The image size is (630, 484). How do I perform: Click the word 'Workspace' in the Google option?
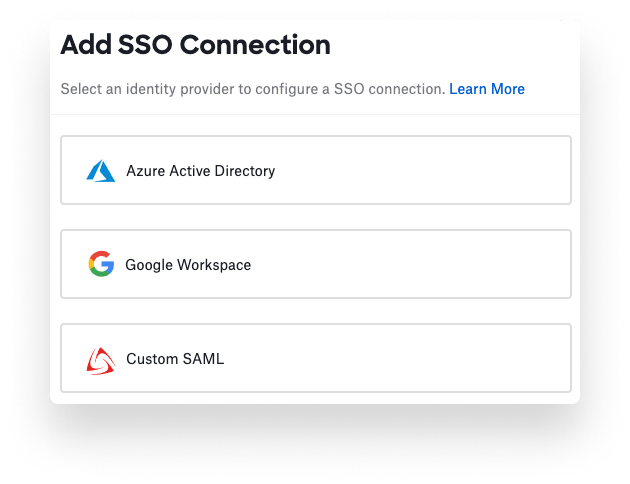[214, 265]
